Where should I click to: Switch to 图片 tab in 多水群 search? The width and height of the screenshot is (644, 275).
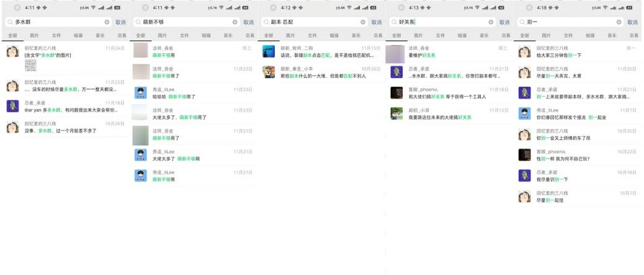(x=35, y=36)
